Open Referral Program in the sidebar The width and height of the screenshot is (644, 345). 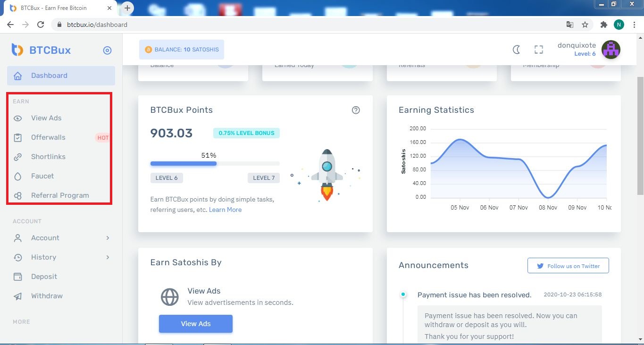(60, 195)
